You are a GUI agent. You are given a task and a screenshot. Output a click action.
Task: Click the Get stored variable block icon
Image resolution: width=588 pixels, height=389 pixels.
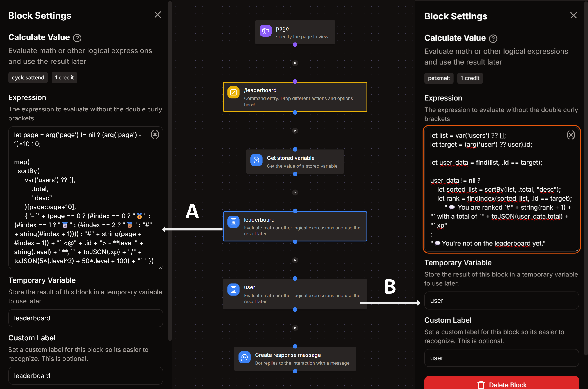click(256, 160)
